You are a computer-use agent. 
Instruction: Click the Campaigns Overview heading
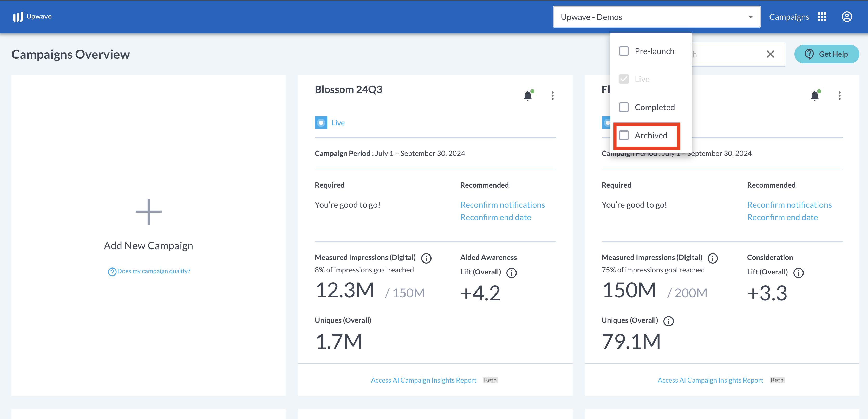pos(70,55)
